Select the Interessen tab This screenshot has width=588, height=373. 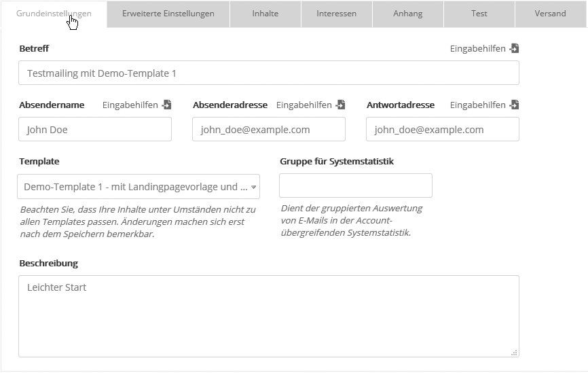pyautogui.click(x=336, y=14)
